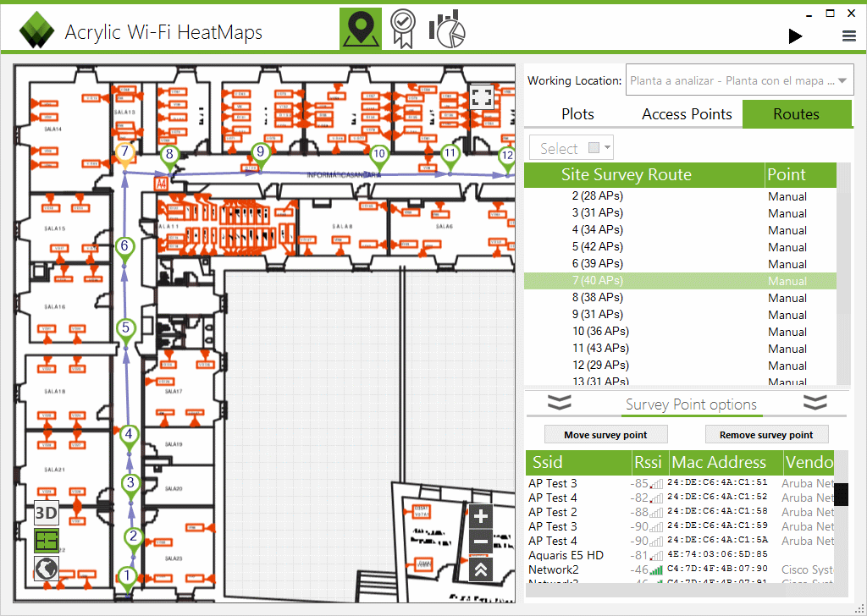Click the SSID list scrollbar thumb

[x=841, y=494]
